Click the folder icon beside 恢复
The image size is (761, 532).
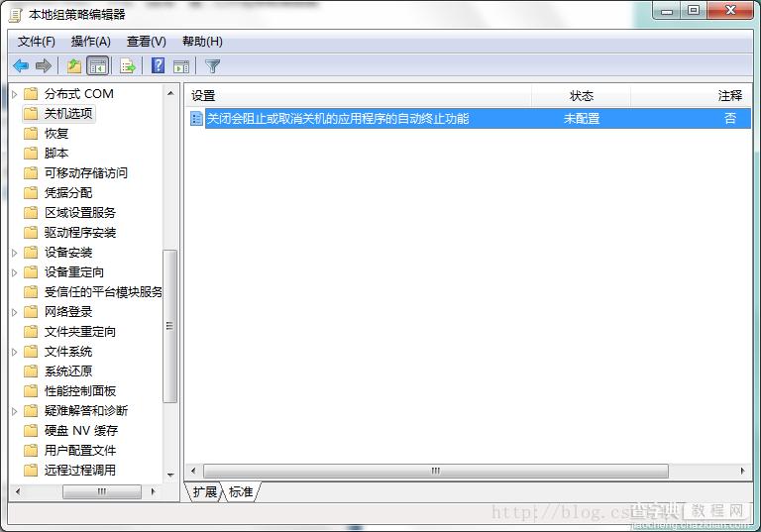click(31, 134)
